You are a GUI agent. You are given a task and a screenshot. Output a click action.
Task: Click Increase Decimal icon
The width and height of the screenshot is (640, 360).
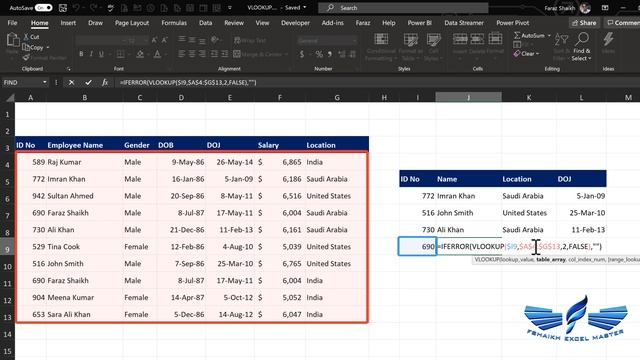click(342, 54)
